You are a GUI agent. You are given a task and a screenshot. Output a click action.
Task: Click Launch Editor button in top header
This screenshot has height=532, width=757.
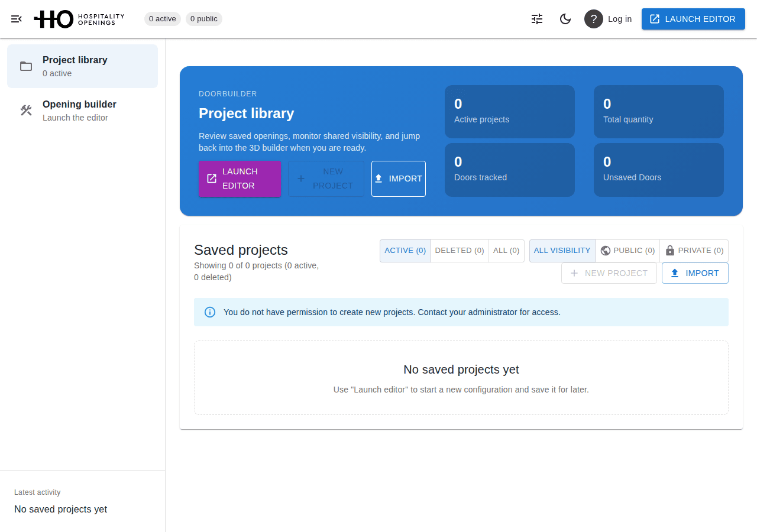pyautogui.click(x=693, y=19)
